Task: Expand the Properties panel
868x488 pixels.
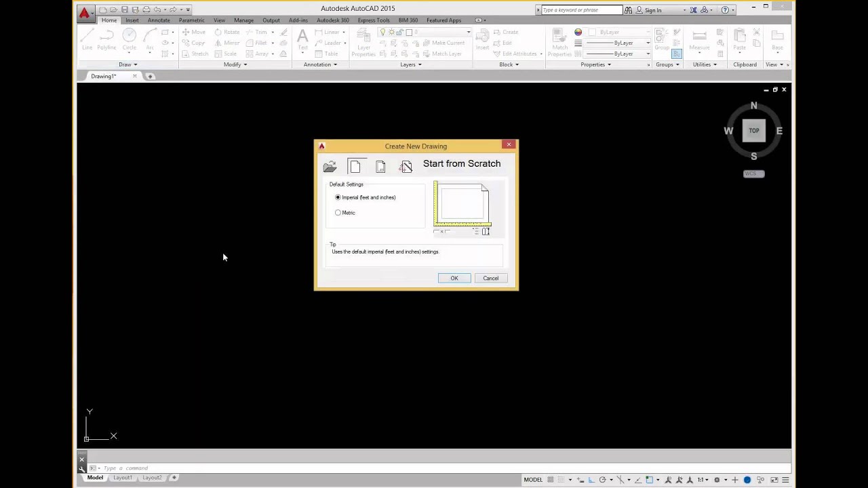Action: coord(596,64)
